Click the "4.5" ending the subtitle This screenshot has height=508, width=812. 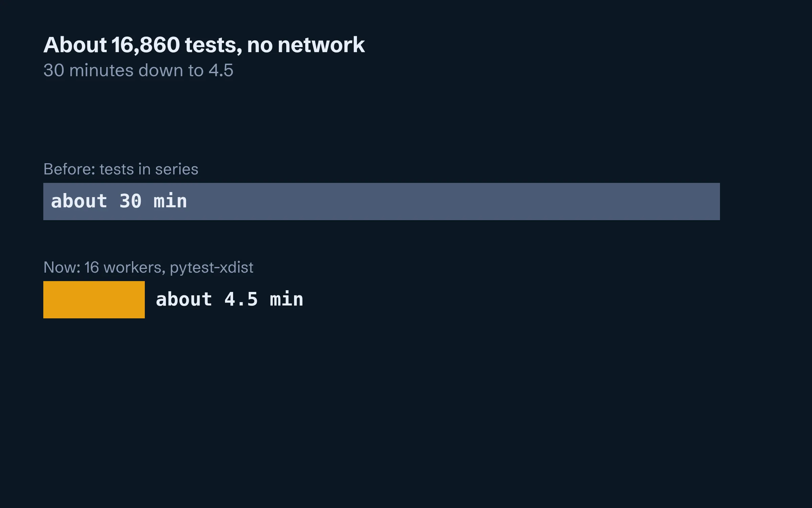click(x=221, y=70)
